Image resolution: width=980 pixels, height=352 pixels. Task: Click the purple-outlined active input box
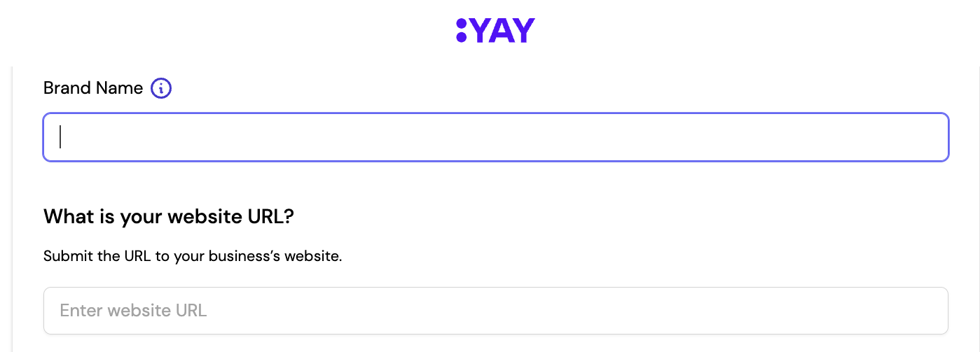pyautogui.click(x=496, y=137)
